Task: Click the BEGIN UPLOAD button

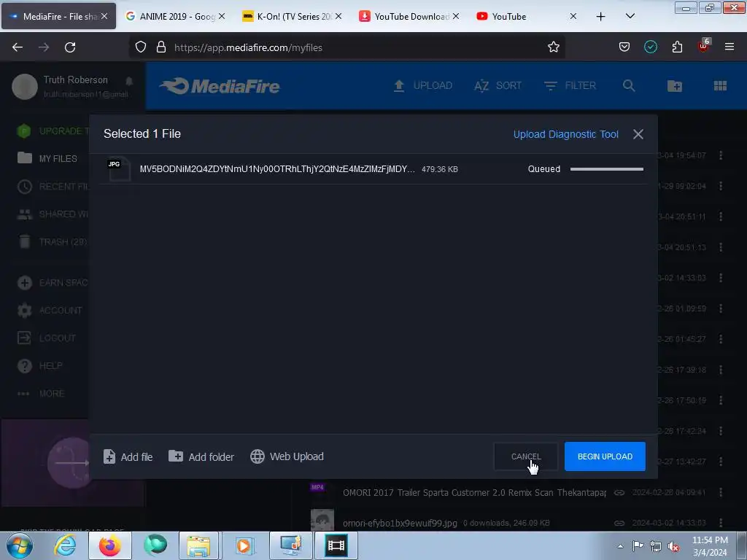Action: tap(605, 456)
